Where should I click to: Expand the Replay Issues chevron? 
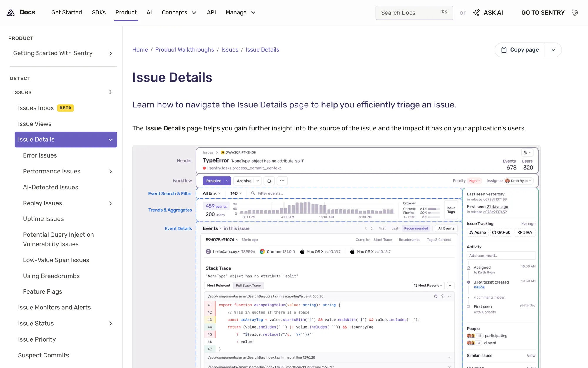(111, 203)
